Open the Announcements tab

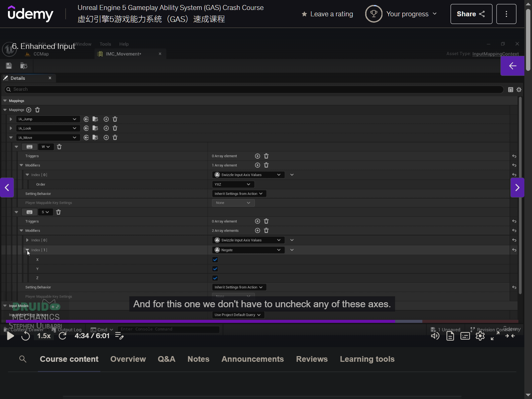[x=253, y=359]
